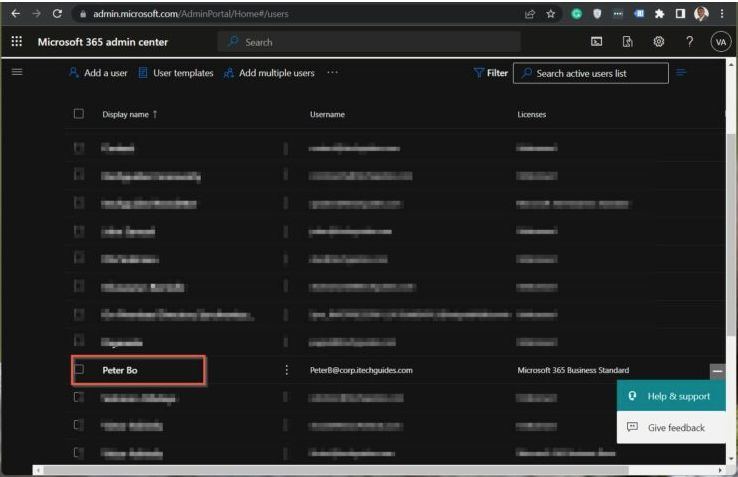The height and width of the screenshot is (477, 738).
Task: Open the document icon in header bar
Action: click(627, 42)
